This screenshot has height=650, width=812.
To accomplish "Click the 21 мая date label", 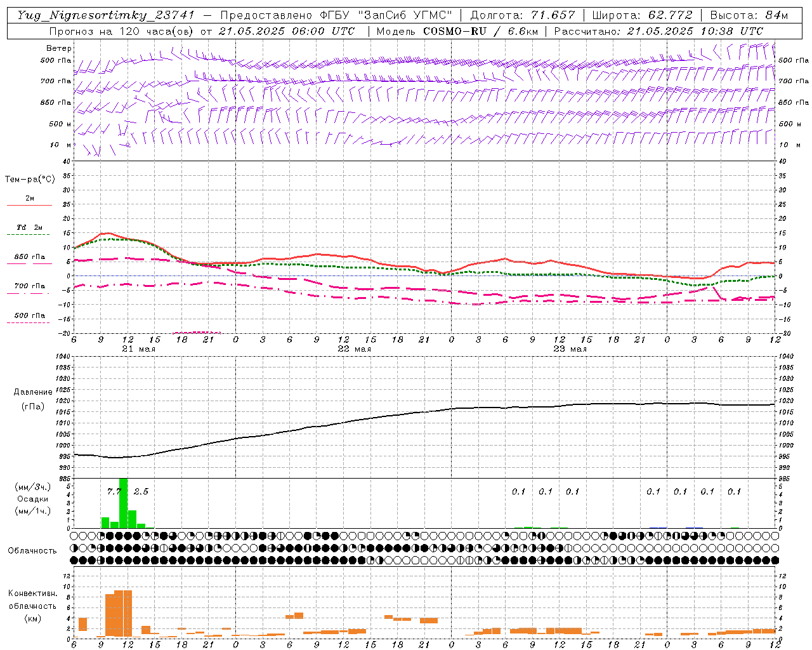I will (x=138, y=349).
